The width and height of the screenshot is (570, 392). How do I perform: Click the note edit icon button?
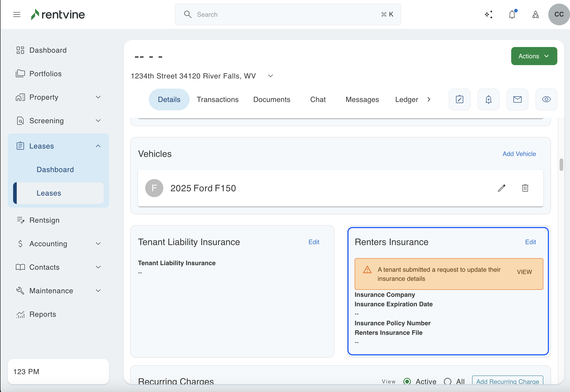459,99
